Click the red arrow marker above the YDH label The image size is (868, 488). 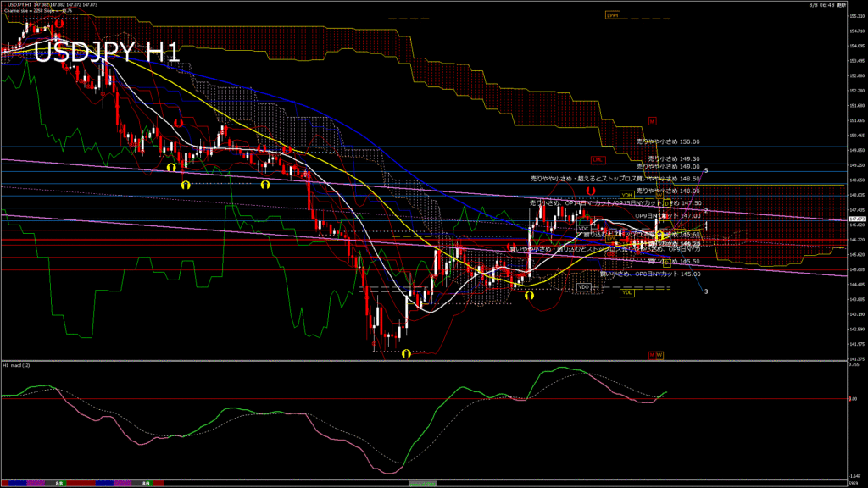(591, 191)
